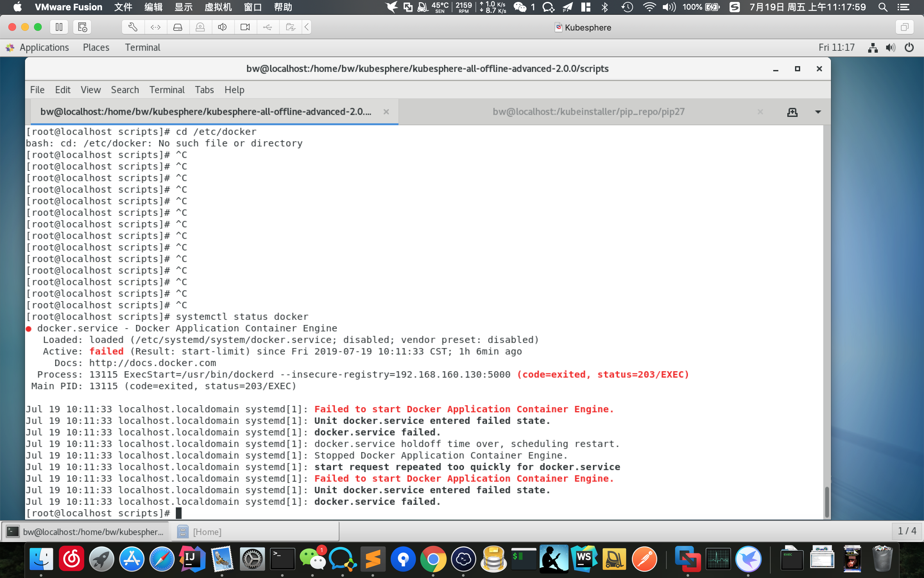Screen dimensions: 924x578
Task: Switch to the pip_repo/pip27 terminal tab
Action: coord(588,112)
